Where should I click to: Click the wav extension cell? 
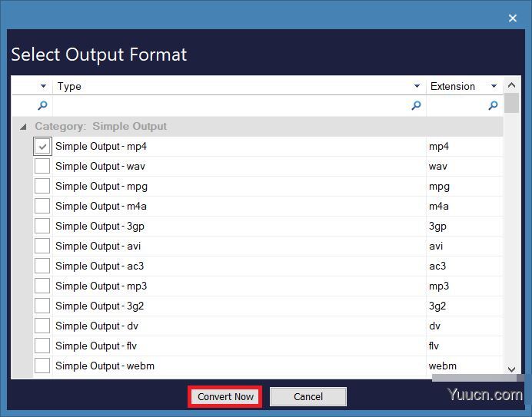pos(464,167)
